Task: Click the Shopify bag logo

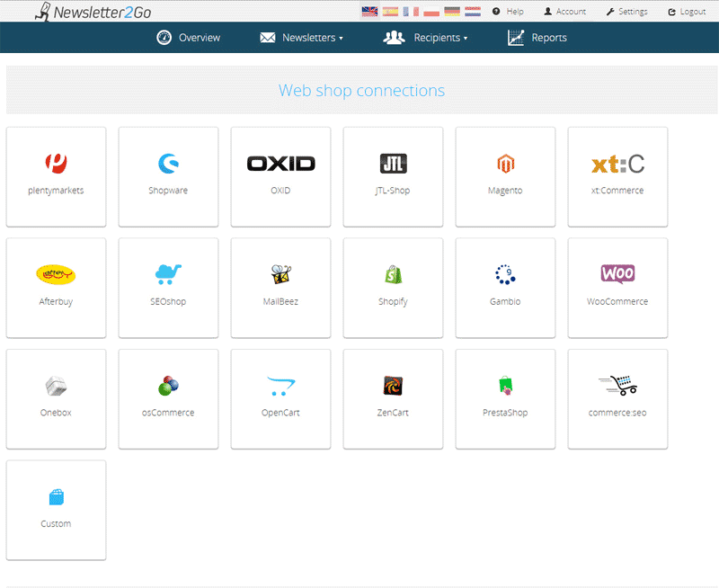Action: pyautogui.click(x=393, y=274)
